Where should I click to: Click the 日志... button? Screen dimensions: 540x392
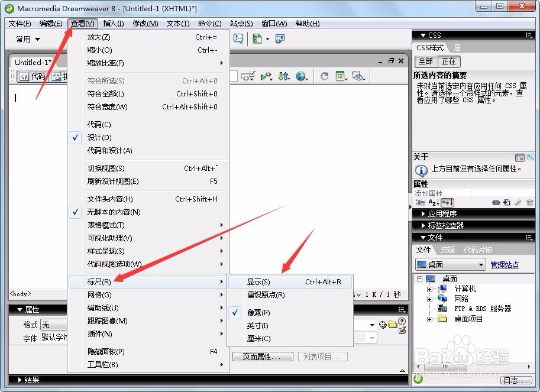(x=516, y=380)
